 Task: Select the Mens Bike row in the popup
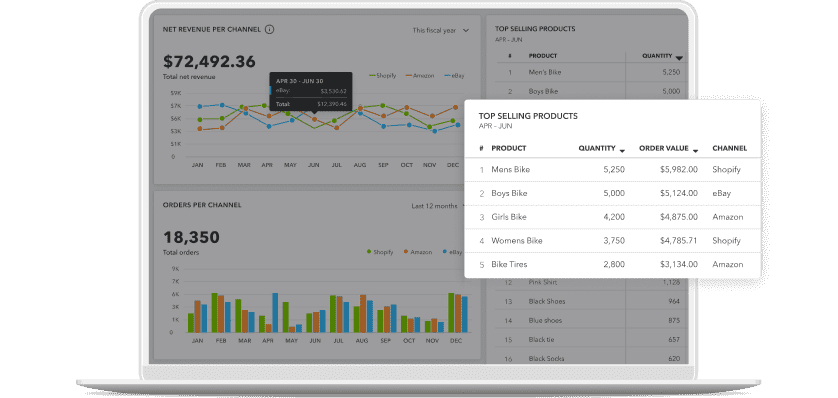point(612,170)
